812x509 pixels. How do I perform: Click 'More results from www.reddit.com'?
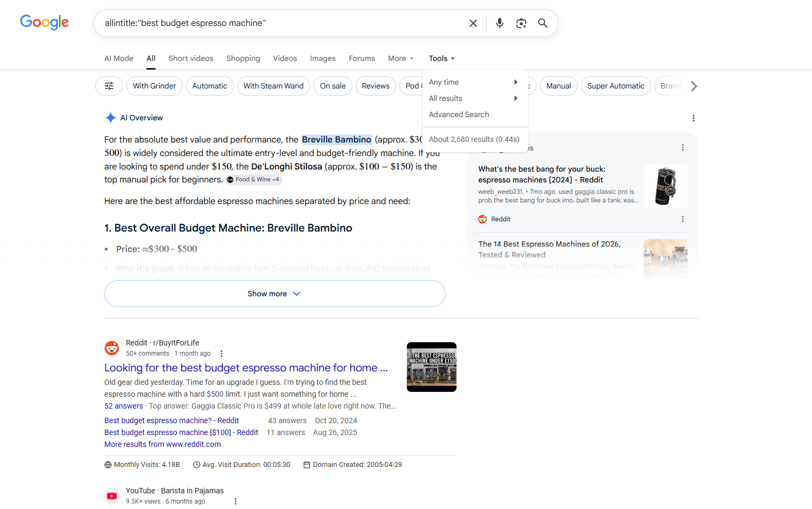[x=163, y=444]
